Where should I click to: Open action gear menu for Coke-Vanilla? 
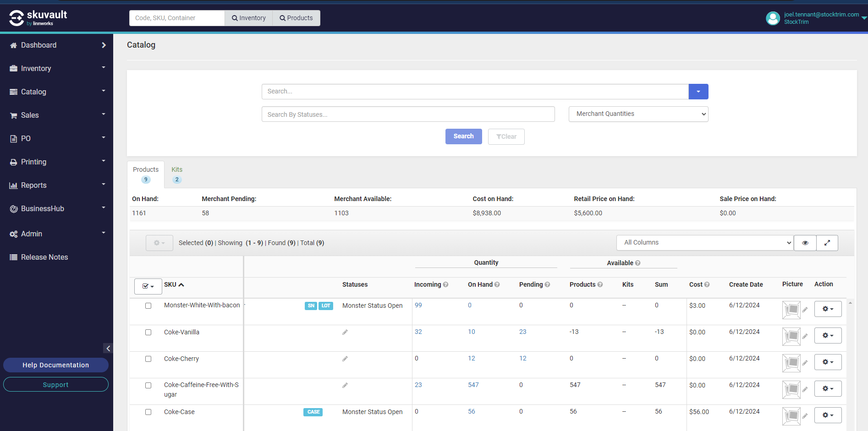pos(828,336)
